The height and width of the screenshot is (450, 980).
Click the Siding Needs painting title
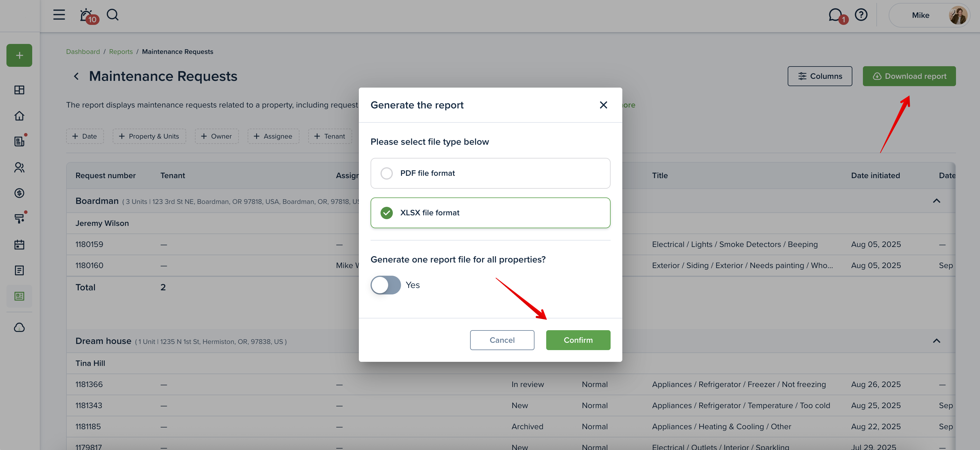(742, 265)
